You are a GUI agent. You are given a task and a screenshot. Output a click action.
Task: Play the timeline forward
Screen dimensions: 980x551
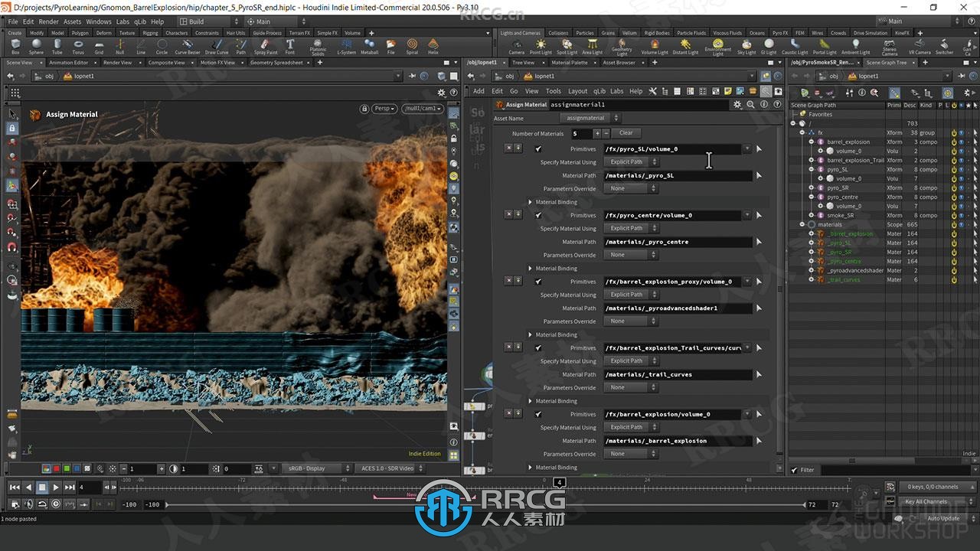56,487
